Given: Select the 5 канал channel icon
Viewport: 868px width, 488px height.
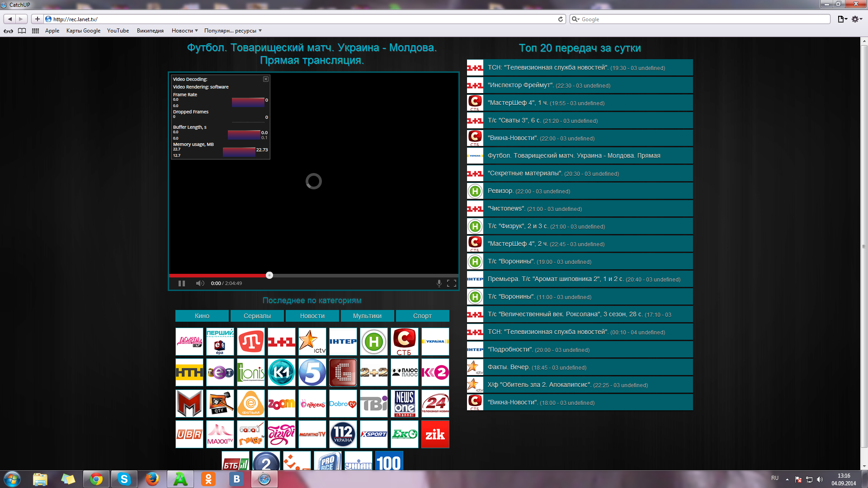Looking at the screenshot, I should tap(312, 372).
